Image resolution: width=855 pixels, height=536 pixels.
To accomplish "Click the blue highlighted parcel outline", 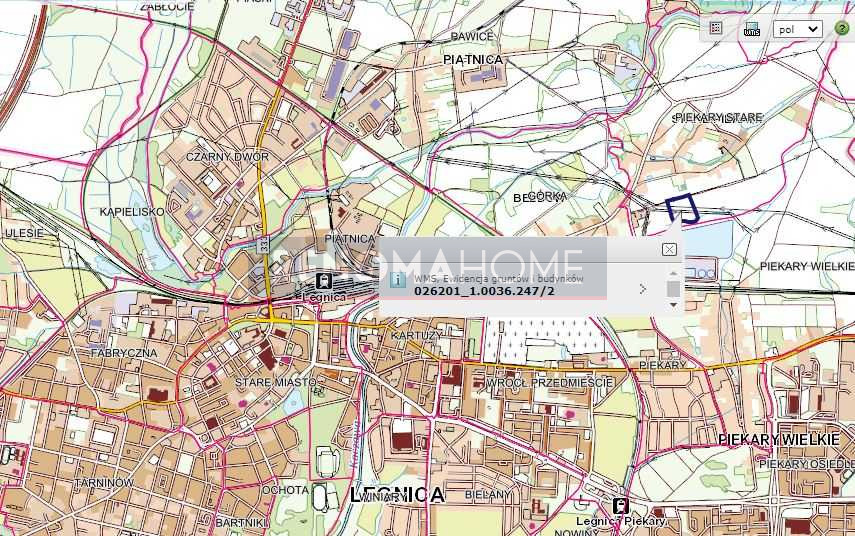I will [x=683, y=208].
